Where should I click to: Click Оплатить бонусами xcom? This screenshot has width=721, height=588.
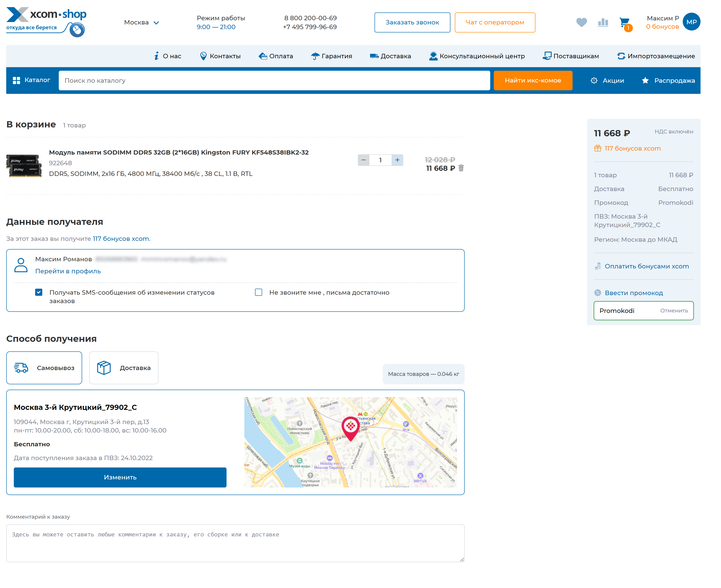(x=641, y=266)
